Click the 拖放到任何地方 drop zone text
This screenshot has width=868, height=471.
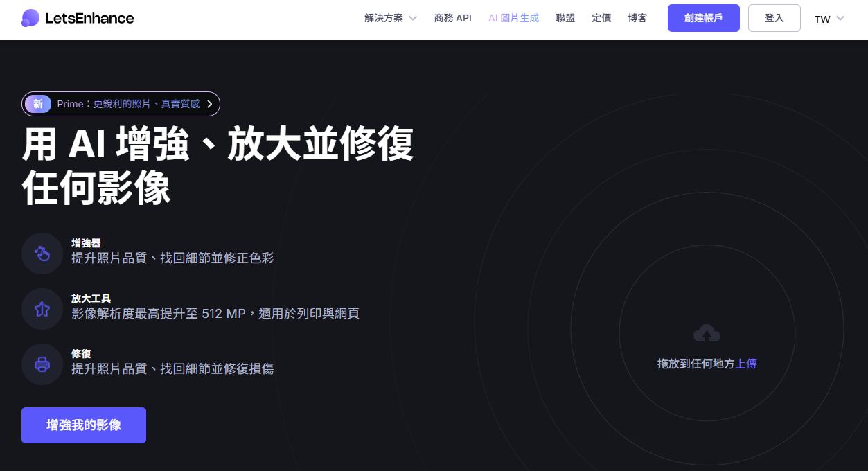coord(696,364)
